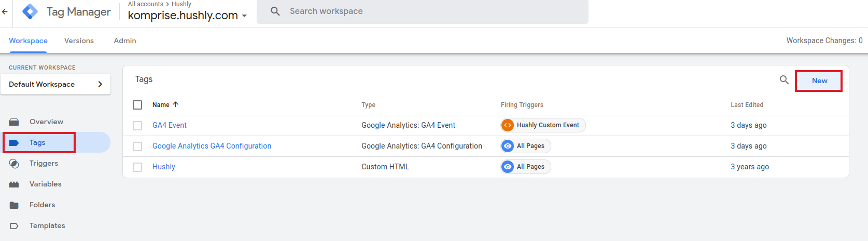Click the eye icon in GA4 Configuration row

tap(508, 146)
